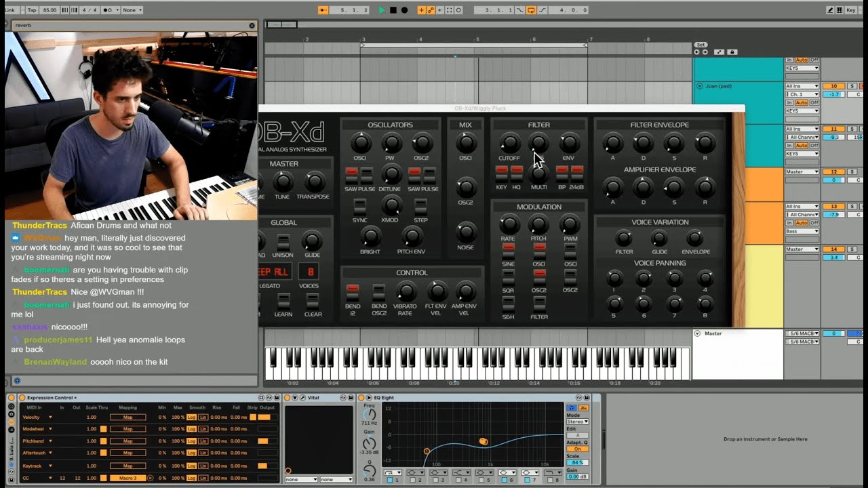Toggle EQ Eight device activator
The width and height of the screenshot is (868, 488).
(x=363, y=398)
